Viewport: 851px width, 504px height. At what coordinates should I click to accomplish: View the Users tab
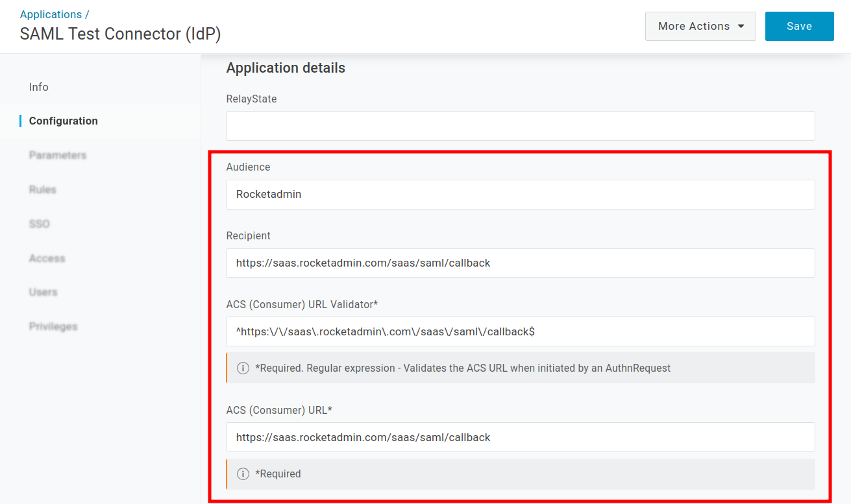tap(43, 293)
